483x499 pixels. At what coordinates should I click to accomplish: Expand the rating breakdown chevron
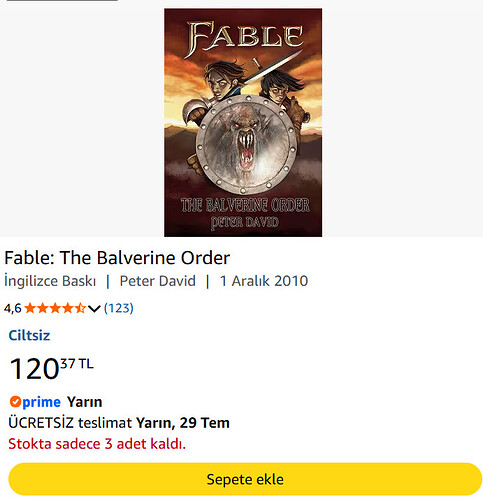click(94, 309)
